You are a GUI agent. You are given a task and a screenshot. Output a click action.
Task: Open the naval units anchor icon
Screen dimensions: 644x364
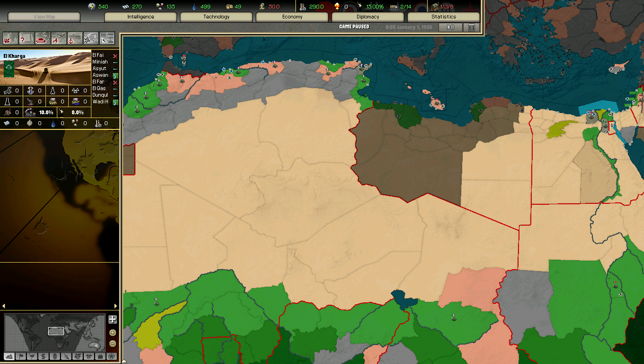75,38
